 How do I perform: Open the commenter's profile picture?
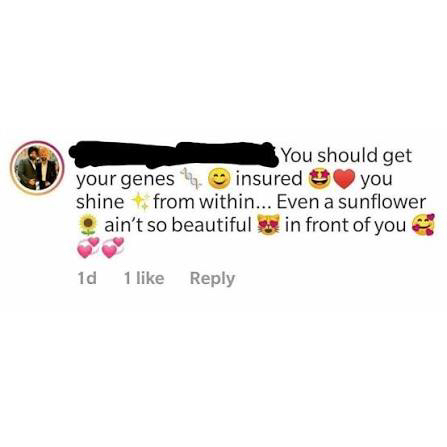coord(36,168)
